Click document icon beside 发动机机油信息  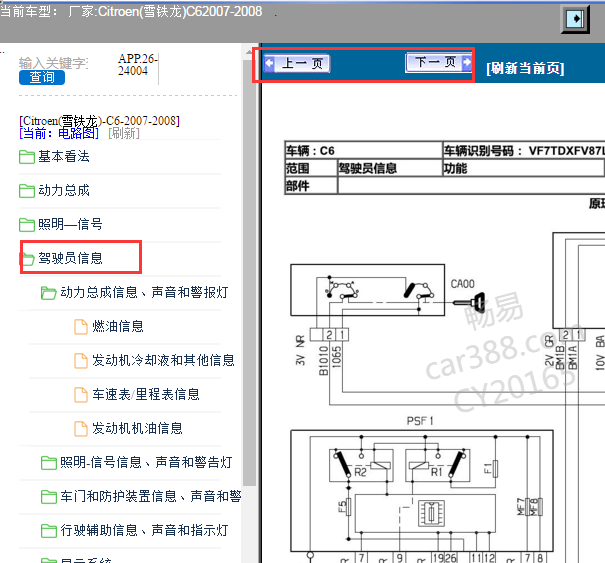point(81,429)
